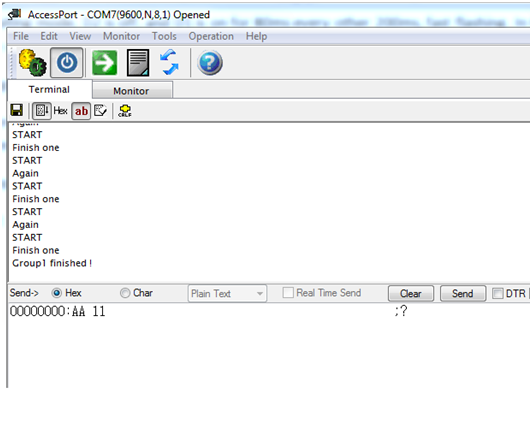Switch to the Monitor tab
This screenshot has width=532, height=425.
pos(132,91)
